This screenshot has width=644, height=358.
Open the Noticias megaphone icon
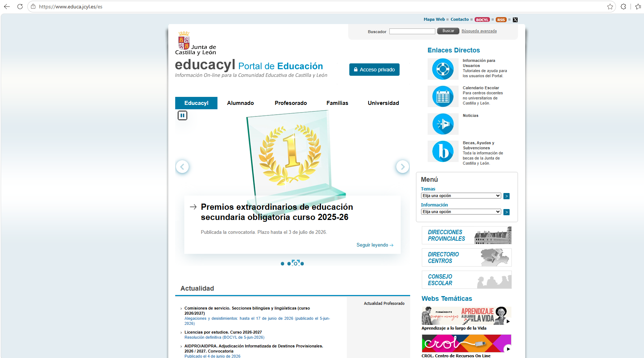443,124
